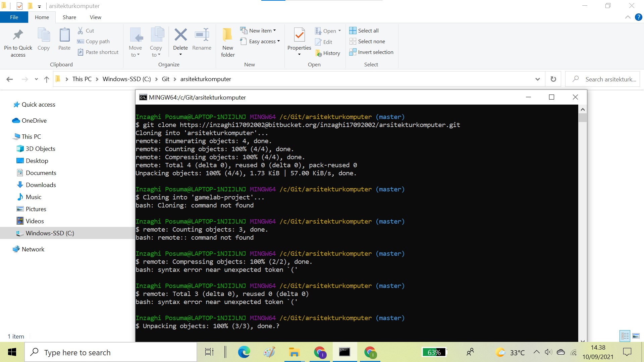Click the History icon in the Open group

pyautogui.click(x=328, y=53)
